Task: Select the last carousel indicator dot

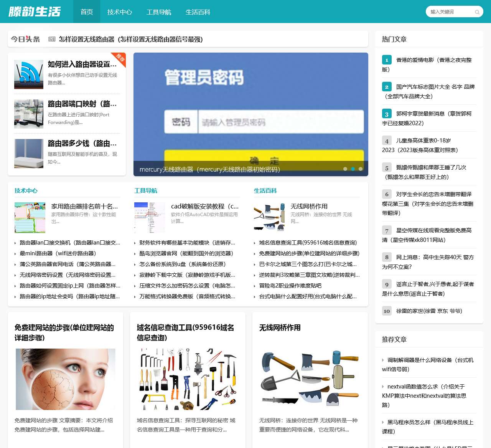Action: [x=360, y=169]
